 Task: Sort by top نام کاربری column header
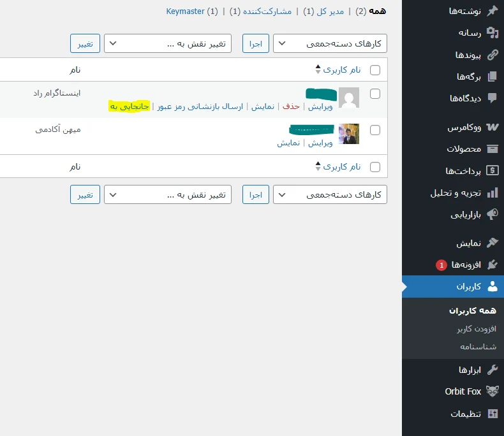coord(342,69)
